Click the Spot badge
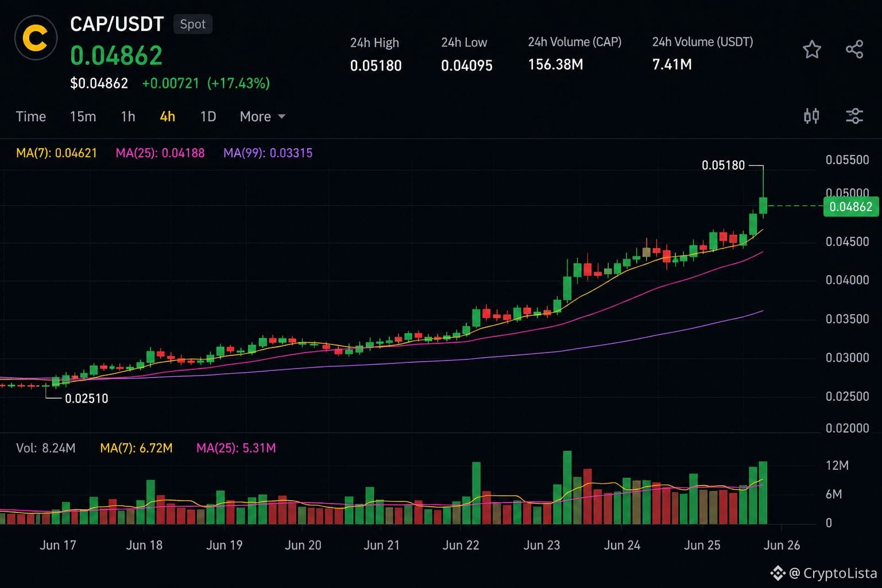Image resolution: width=882 pixels, height=588 pixels. click(x=192, y=24)
